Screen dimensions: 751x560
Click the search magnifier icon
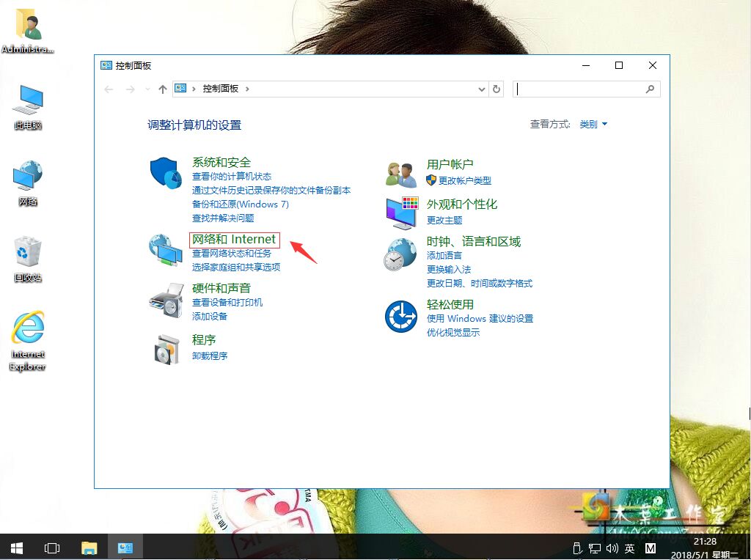pyautogui.click(x=650, y=89)
